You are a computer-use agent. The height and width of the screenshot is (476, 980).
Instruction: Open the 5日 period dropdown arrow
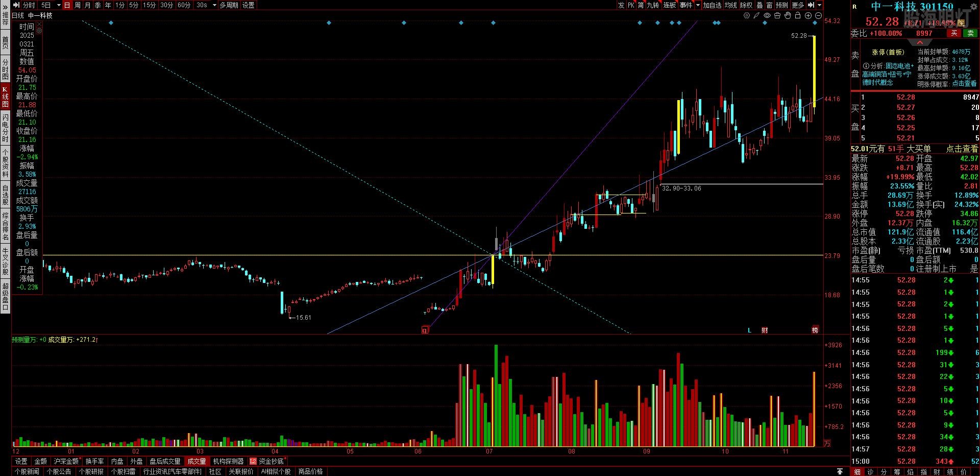(x=58, y=5)
